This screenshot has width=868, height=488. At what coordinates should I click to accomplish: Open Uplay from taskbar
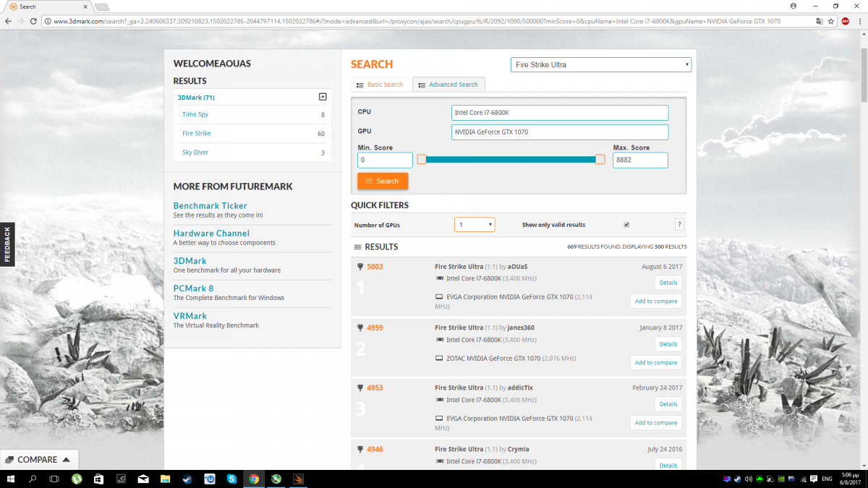(x=210, y=479)
